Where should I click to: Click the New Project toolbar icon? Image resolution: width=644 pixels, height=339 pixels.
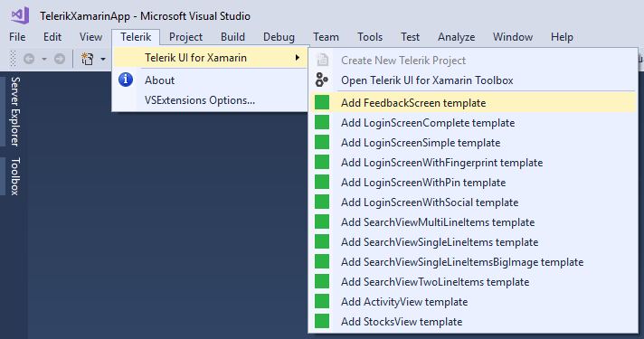(87, 59)
